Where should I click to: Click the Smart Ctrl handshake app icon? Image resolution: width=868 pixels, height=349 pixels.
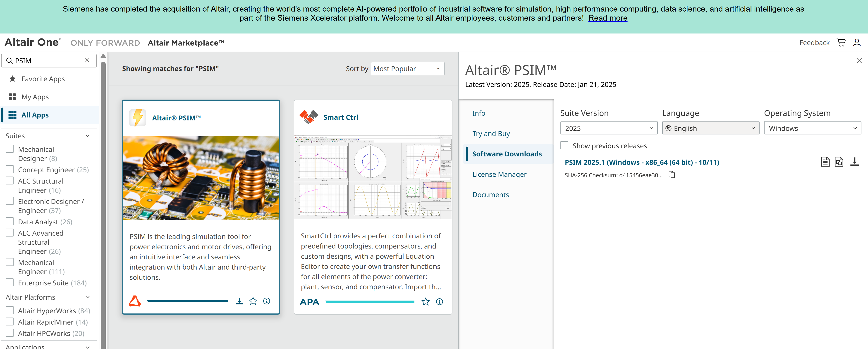click(x=309, y=117)
